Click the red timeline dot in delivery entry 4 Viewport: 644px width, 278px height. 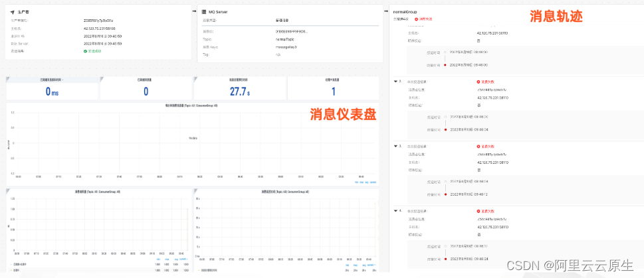445,259
